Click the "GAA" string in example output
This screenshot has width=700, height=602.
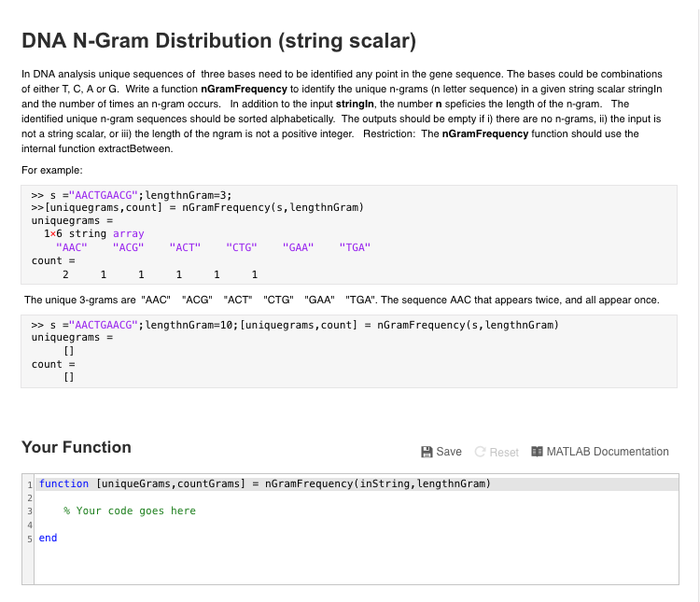coord(299,247)
